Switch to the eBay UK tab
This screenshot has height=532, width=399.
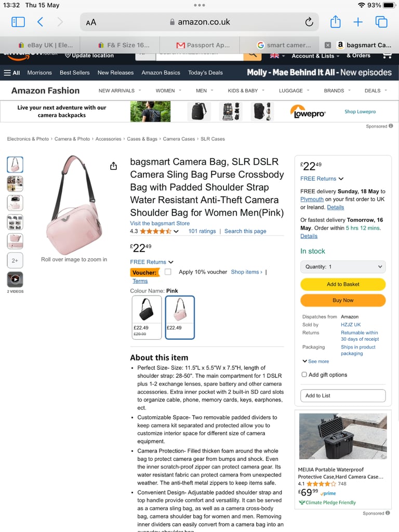46,45
